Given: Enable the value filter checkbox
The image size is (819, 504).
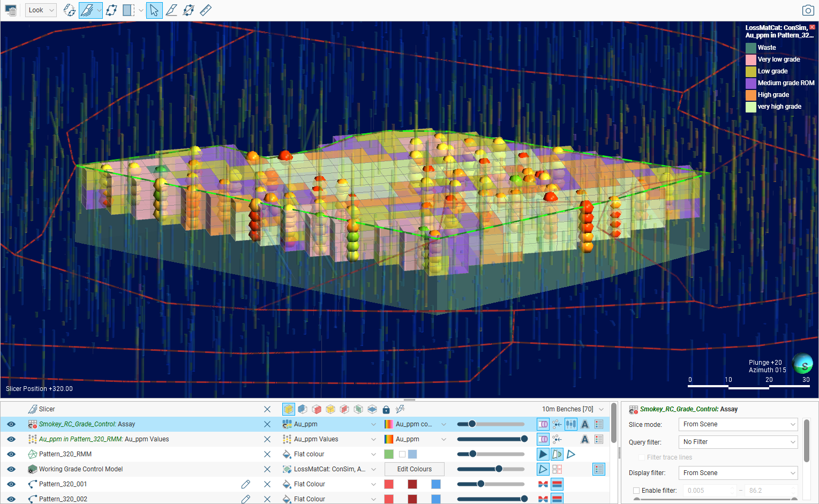Looking at the screenshot, I should click(x=636, y=491).
